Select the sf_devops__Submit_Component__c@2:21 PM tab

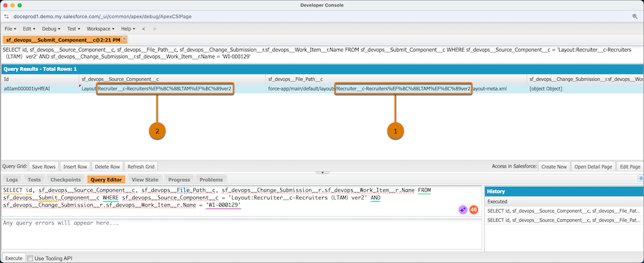pyautogui.click(x=63, y=40)
